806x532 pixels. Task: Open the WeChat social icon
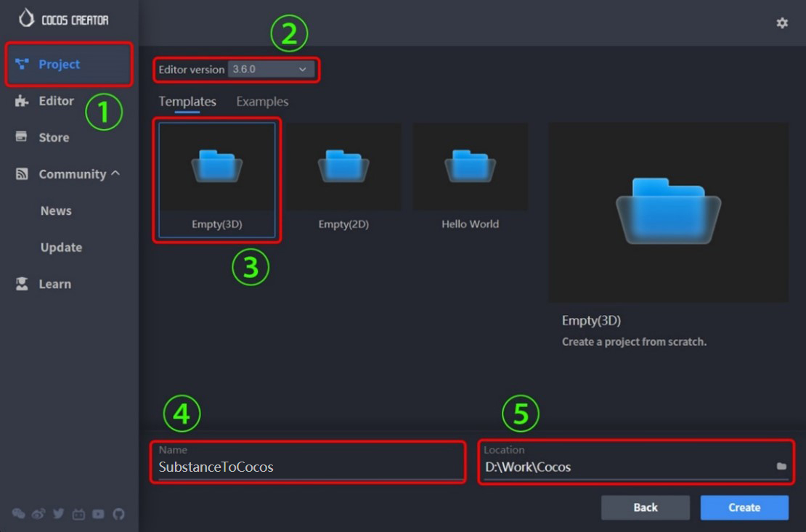click(x=18, y=514)
